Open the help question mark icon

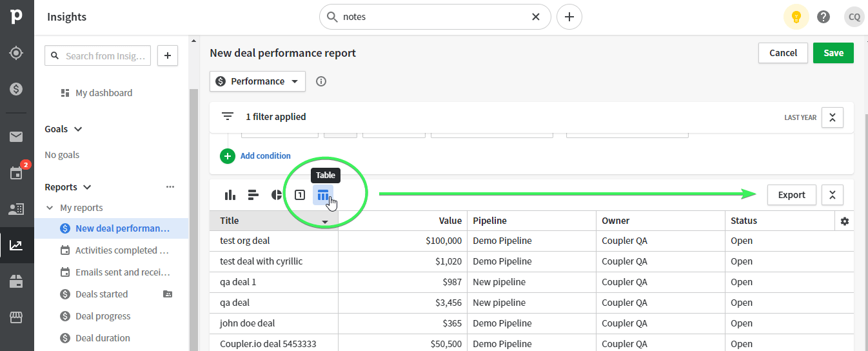(824, 17)
